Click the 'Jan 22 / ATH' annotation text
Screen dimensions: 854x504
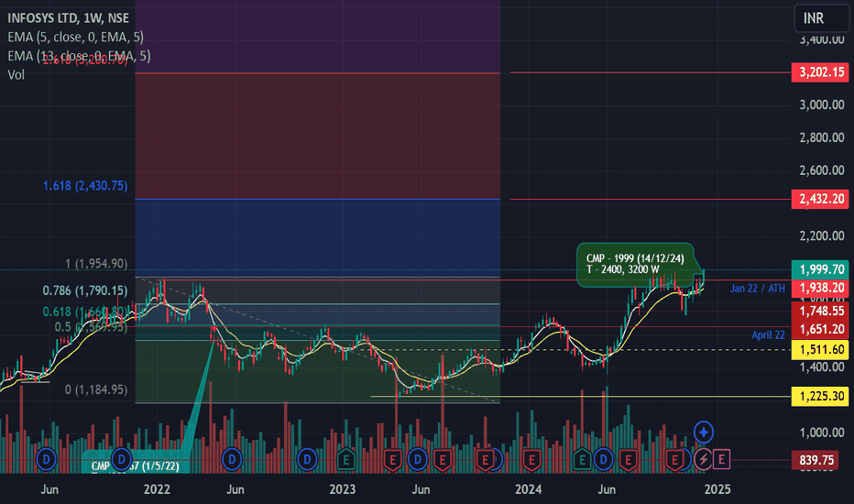pyautogui.click(x=758, y=289)
